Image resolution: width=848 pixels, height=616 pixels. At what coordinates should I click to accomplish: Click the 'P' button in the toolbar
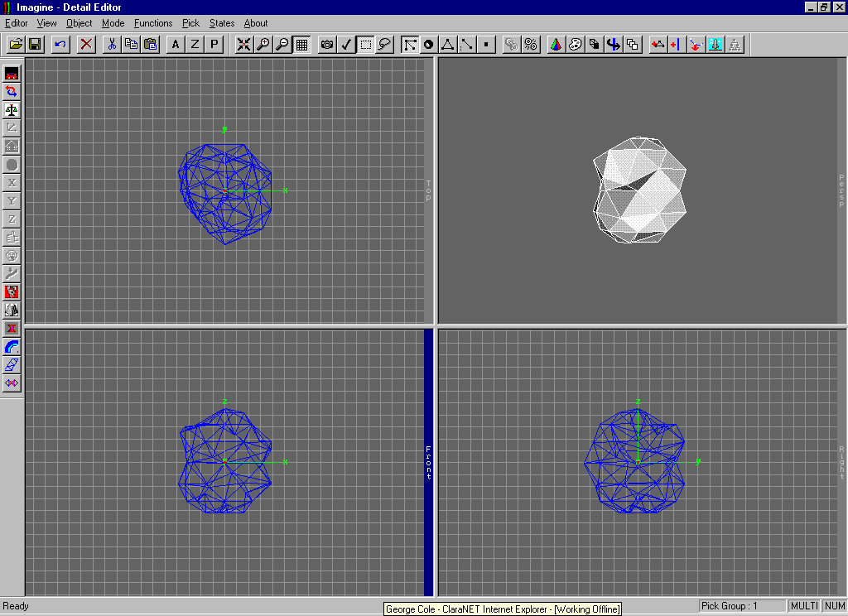[214, 45]
